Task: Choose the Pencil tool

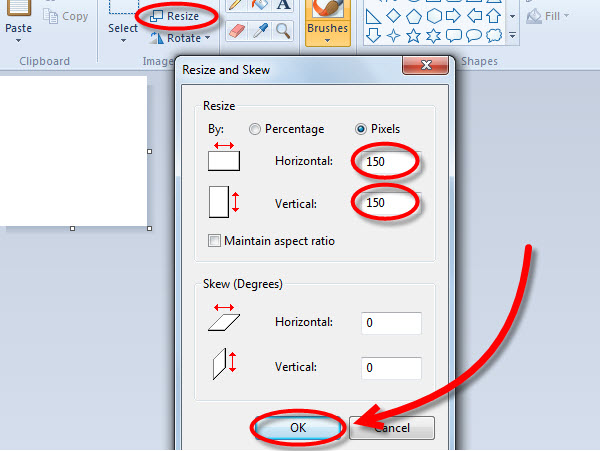Action: (x=235, y=5)
